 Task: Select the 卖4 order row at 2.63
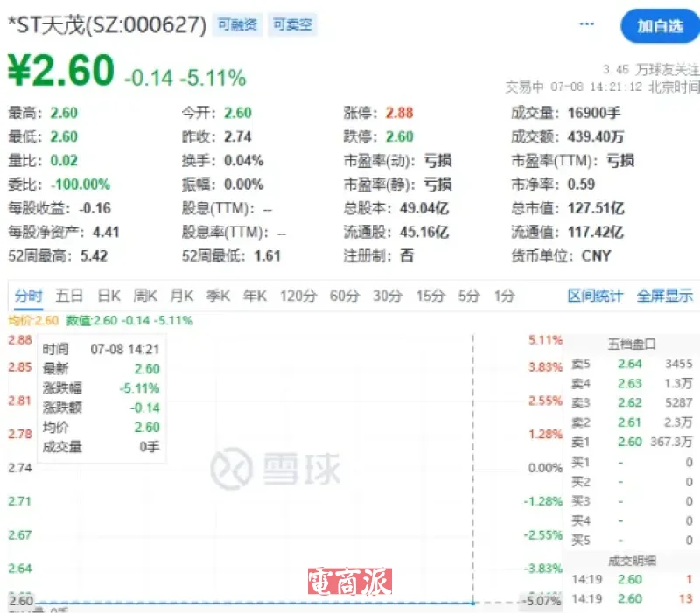click(x=632, y=383)
